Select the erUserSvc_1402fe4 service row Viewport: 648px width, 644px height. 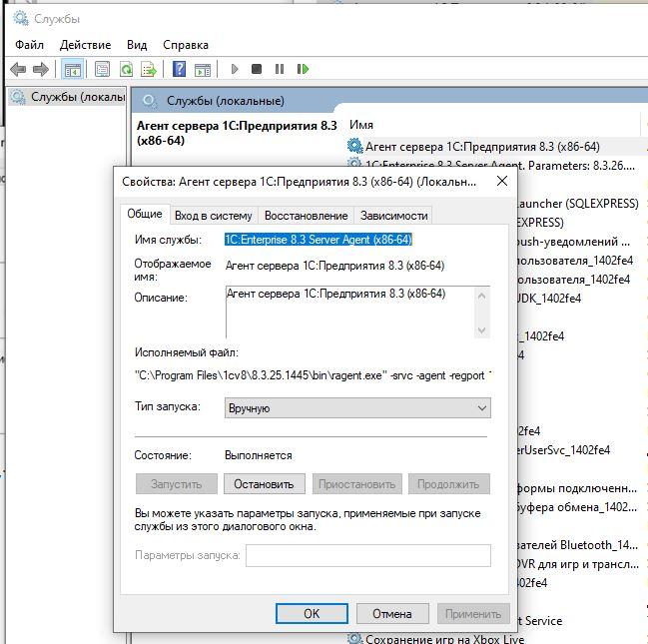564,449
